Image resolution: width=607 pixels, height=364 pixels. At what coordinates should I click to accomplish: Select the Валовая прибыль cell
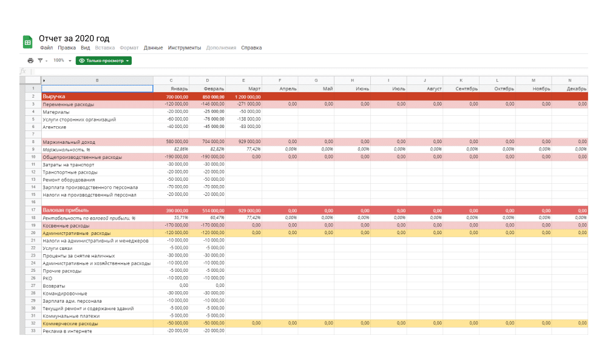click(97, 210)
